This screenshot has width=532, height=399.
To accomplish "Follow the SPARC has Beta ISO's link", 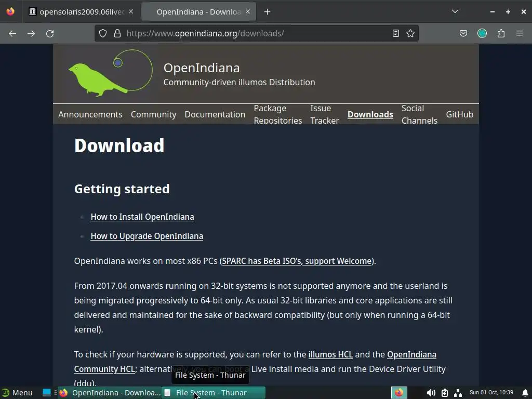I will pyautogui.click(x=297, y=261).
